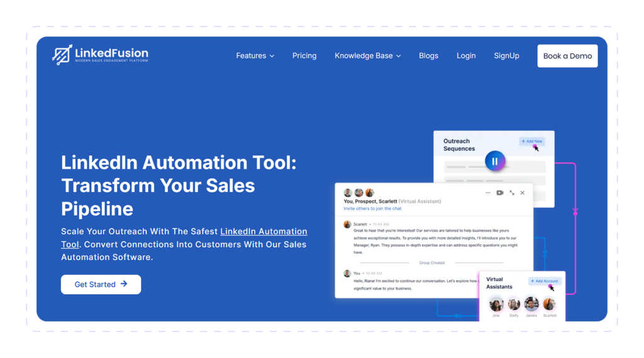
Task: Click the Get Started button
Action: pyautogui.click(x=101, y=284)
